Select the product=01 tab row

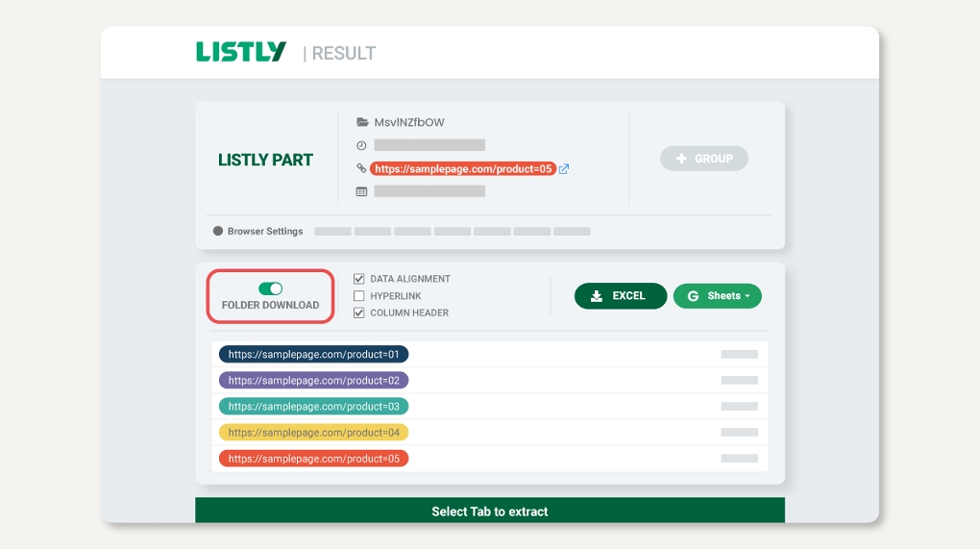[x=313, y=354]
